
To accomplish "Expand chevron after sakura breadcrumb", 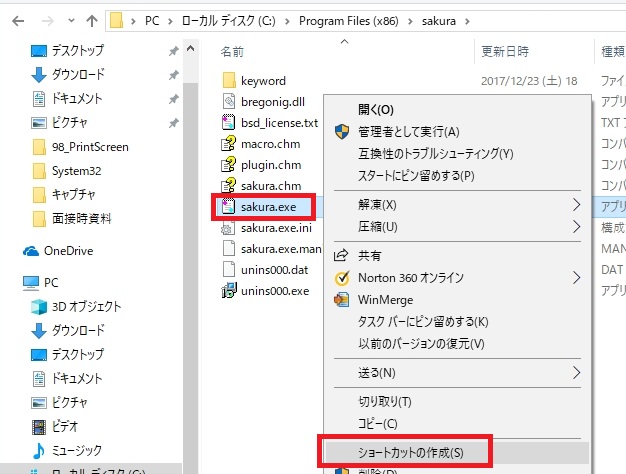I will click(467, 21).
